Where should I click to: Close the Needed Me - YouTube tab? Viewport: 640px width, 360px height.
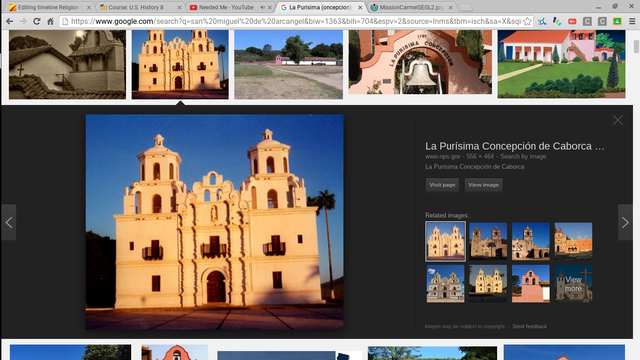click(x=270, y=7)
